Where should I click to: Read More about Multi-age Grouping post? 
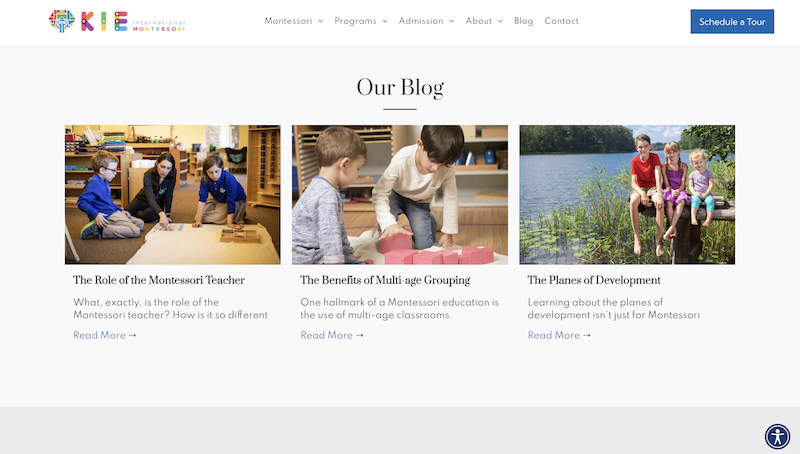332,335
